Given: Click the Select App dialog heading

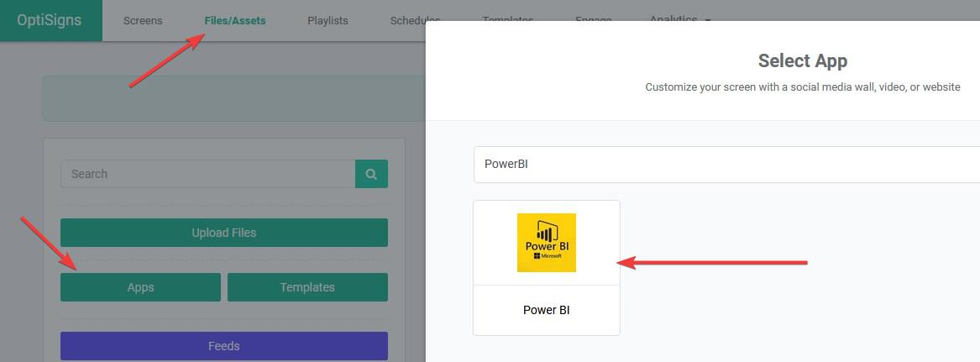Looking at the screenshot, I should [x=802, y=60].
